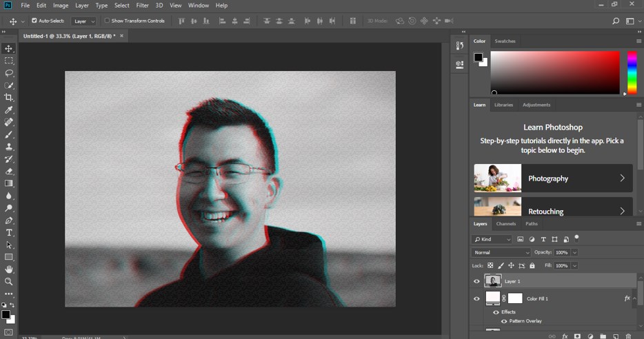The height and width of the screenshot is (339, 644).
Task: Open the Auto-Select Layer dropdown
Action: [84, 21]
